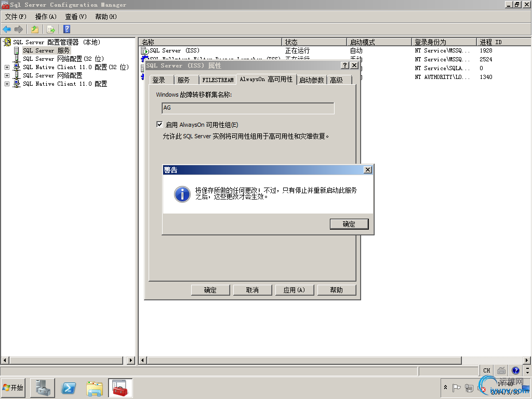
Task: Click the SQL Configuration Manager toolbox taskbar icon
Action: coord(120,388)
